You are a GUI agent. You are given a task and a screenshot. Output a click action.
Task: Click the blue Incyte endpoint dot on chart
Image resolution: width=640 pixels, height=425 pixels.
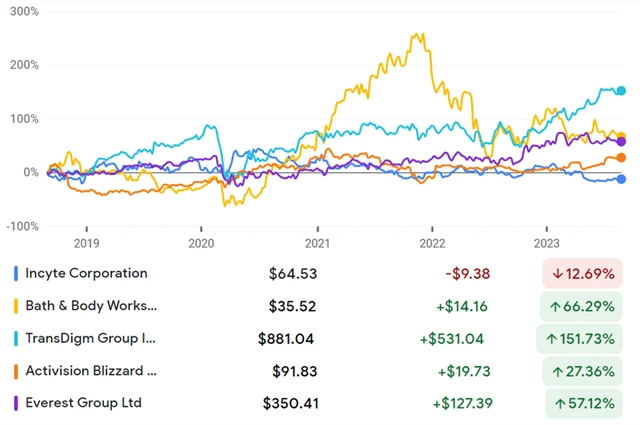click(621, 179)
